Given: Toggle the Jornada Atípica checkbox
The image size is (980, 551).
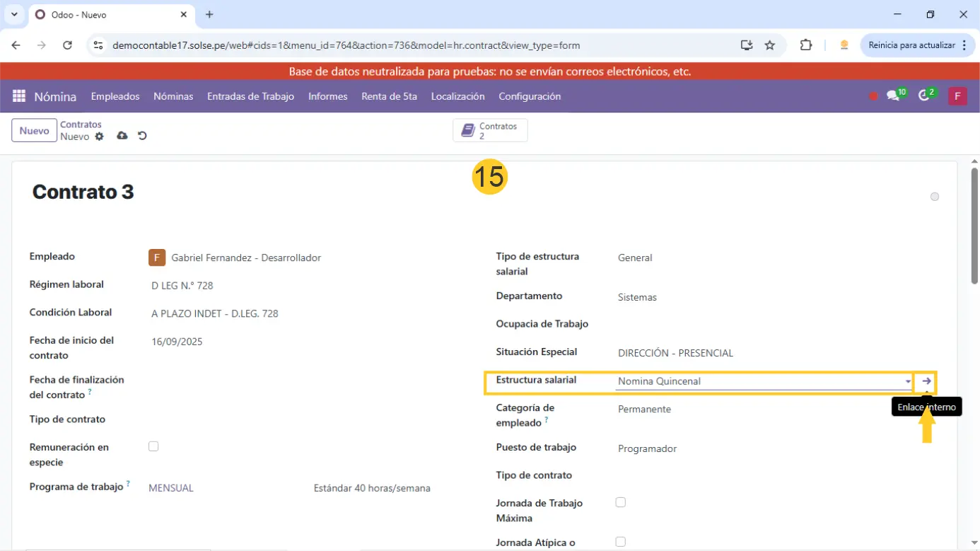Looking at the screenshot, I should (x=620, y=542).
